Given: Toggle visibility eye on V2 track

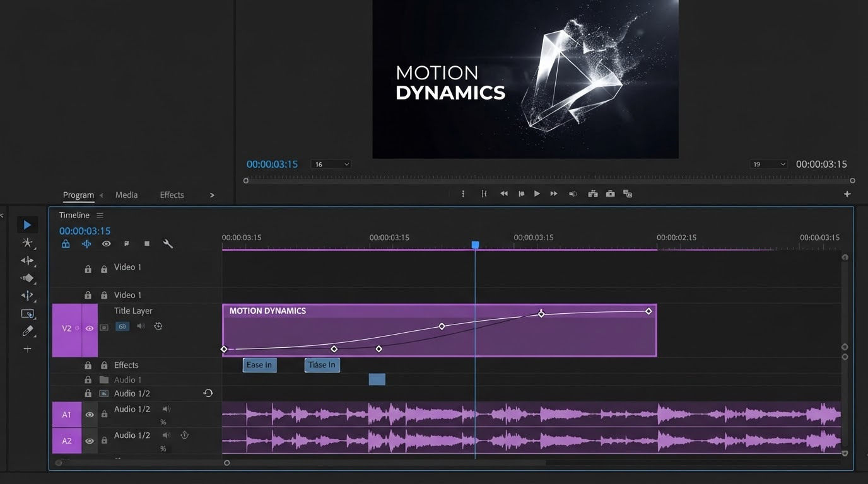Looking at the screenshot, I should 90,328.
